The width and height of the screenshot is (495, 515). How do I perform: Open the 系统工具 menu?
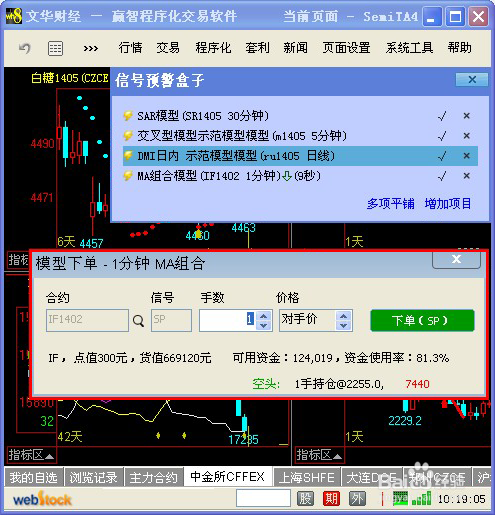click(x=409, y=48)
